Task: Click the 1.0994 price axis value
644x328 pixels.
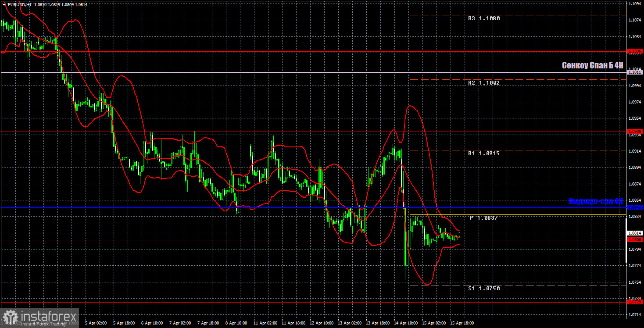Action: [635, 86]
